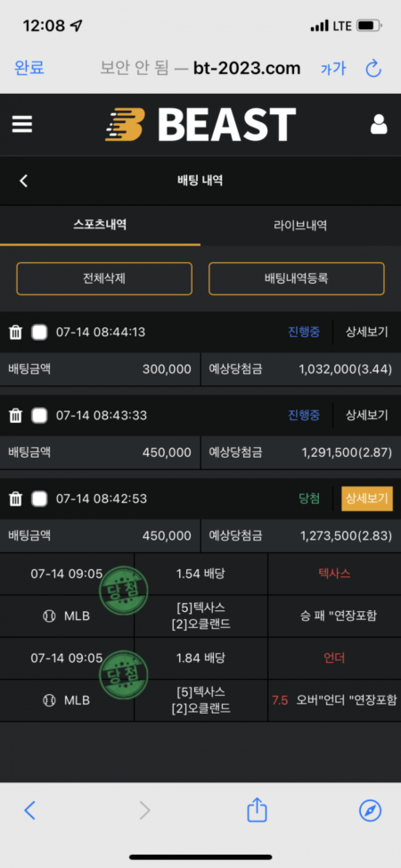The image size is (401, 868).
Task: Check the box for 08:43:33 bet
Action: [39, 415]
